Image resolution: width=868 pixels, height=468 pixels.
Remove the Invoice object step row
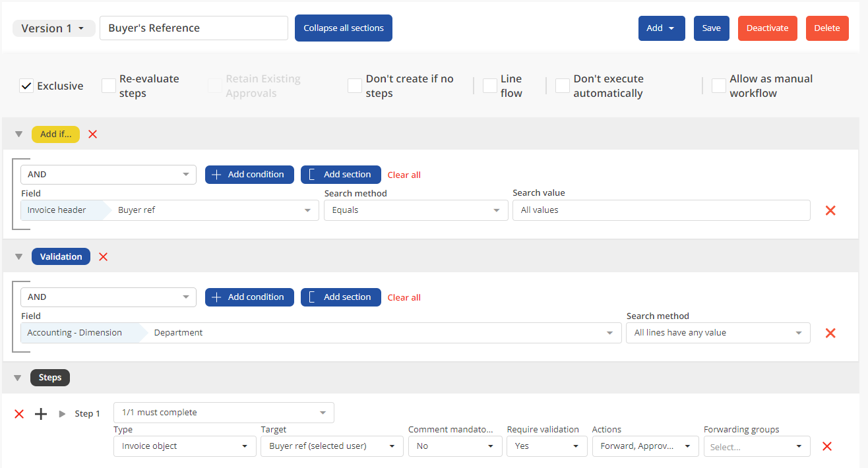[x=826, y=446]
